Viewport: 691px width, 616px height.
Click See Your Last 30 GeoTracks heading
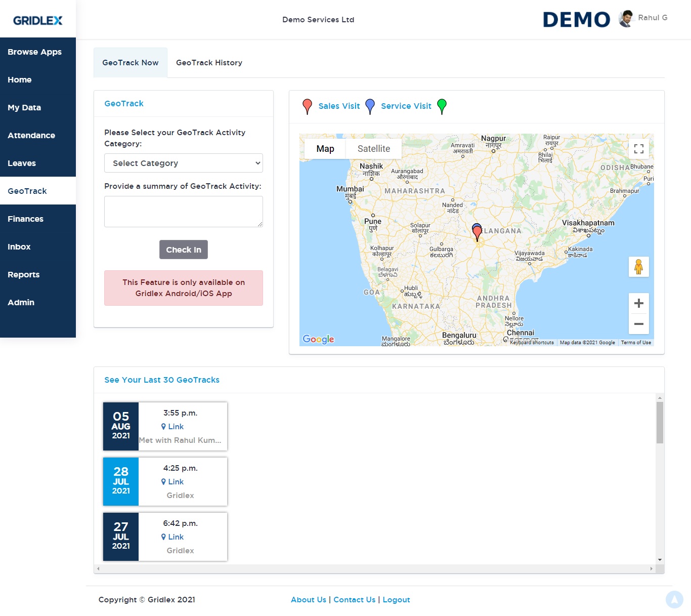tap(162, 380)
